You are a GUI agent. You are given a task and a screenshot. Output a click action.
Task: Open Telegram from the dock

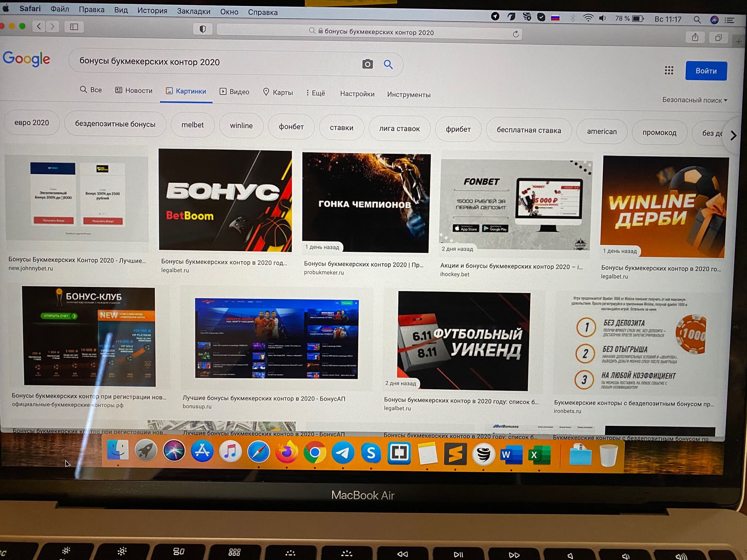click(343, 453)
